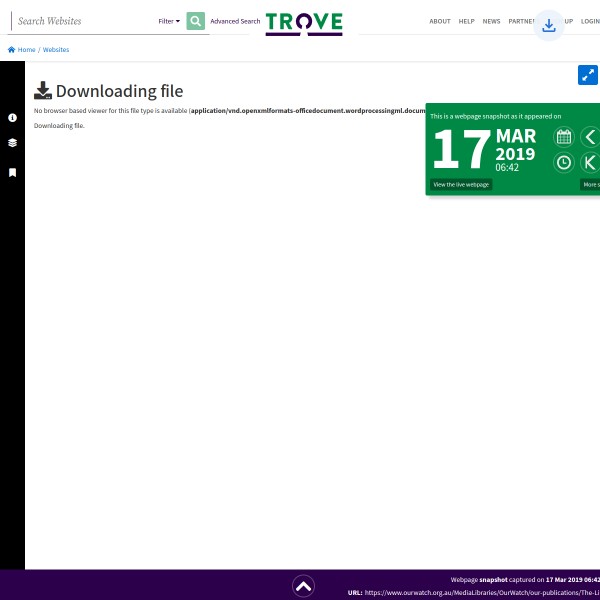Click the green search magnifier button
The image size is (600, 600).
(x=195, y=21)
